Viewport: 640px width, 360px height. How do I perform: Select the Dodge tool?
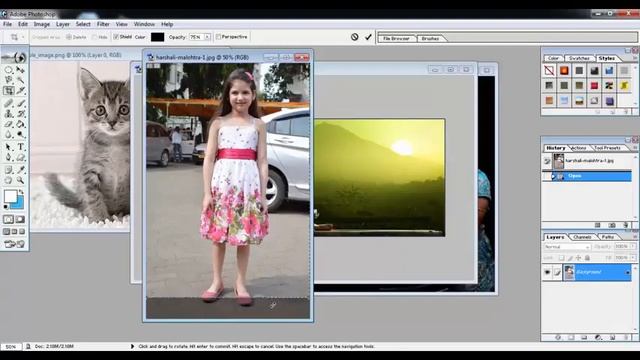[20, 135]
